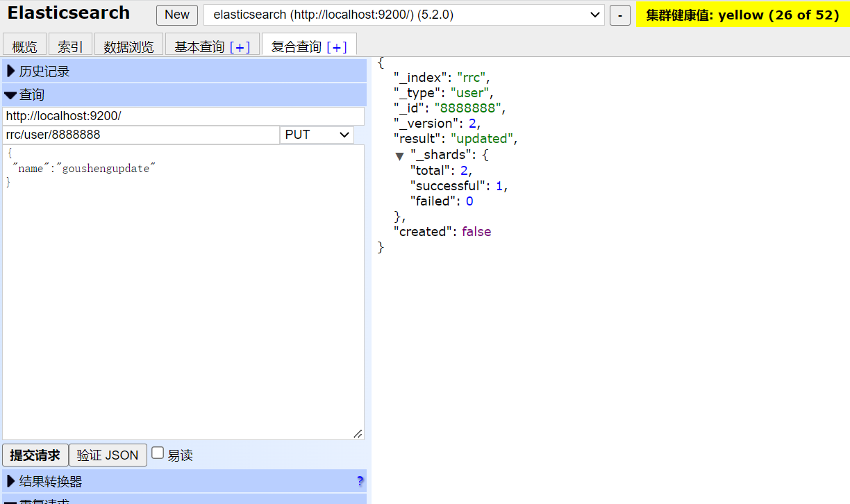The height and width of the screenshot is (504, 850).
Task: Click the "_version": 2 line
Action: pyautogui.click(x=437, y=124)
